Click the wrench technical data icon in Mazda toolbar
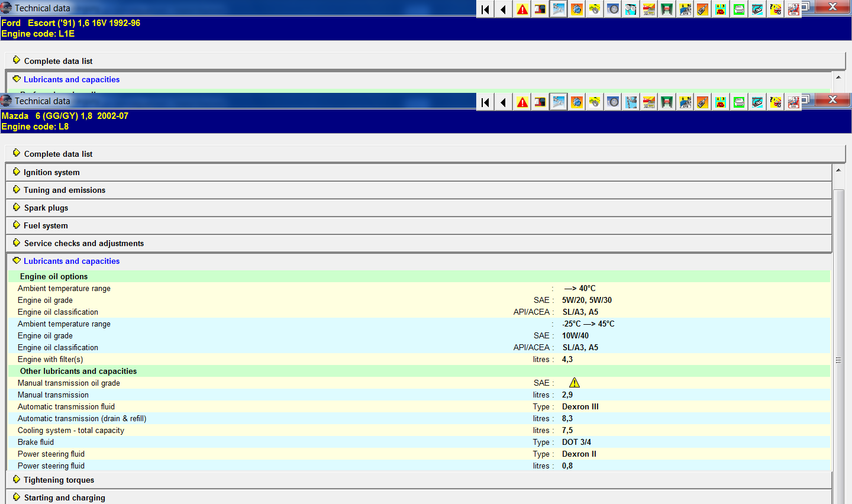The image size is (852, 504). (559, 102)
